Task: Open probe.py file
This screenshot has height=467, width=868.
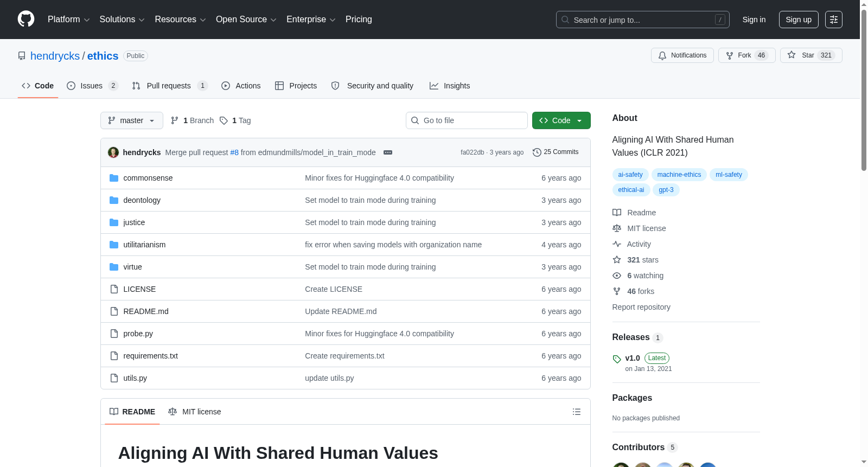Action: click(x=138, y=334)
